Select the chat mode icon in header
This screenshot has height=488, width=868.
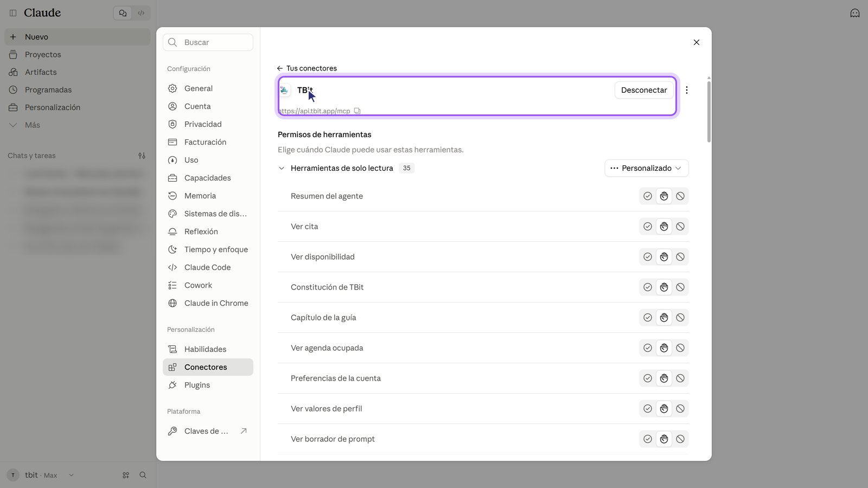point(123,13)
